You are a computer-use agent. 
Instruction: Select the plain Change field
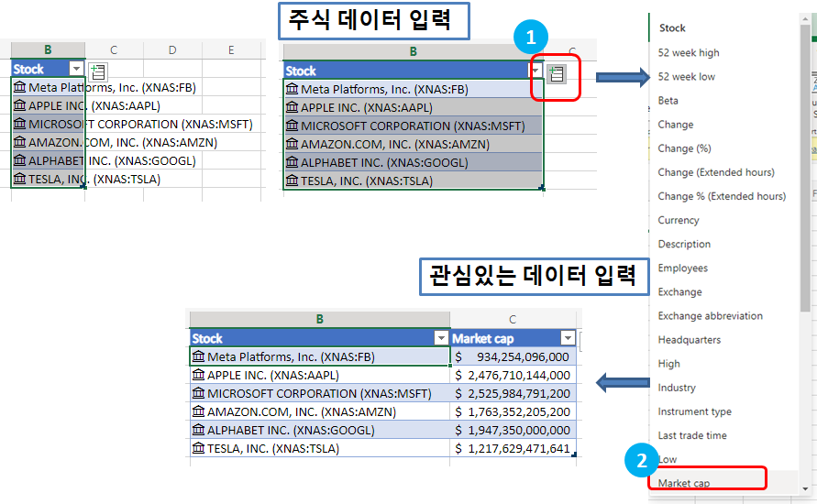point(675,125)
